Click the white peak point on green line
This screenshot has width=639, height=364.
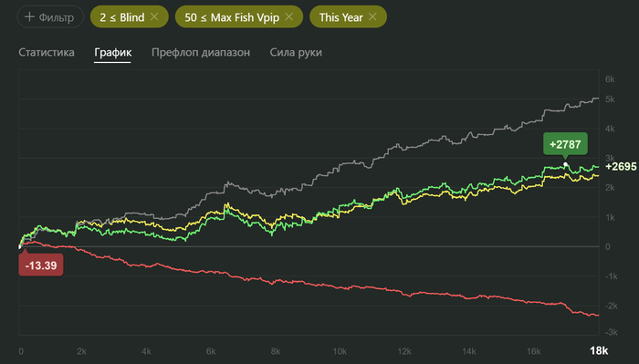pos(565,164)
